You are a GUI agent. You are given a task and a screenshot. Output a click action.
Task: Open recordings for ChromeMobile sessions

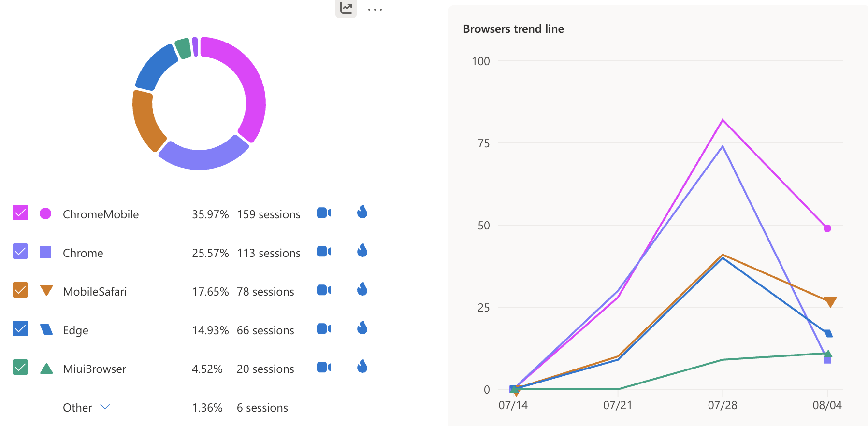tap(323, 213)
